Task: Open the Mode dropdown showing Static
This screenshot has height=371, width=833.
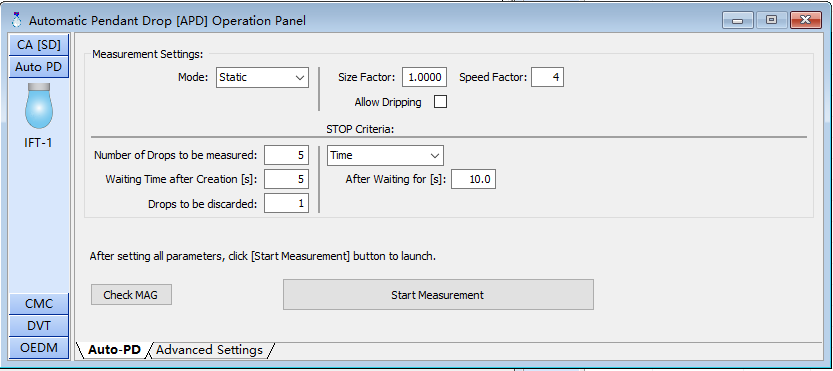Action: [x=262, y=77]
